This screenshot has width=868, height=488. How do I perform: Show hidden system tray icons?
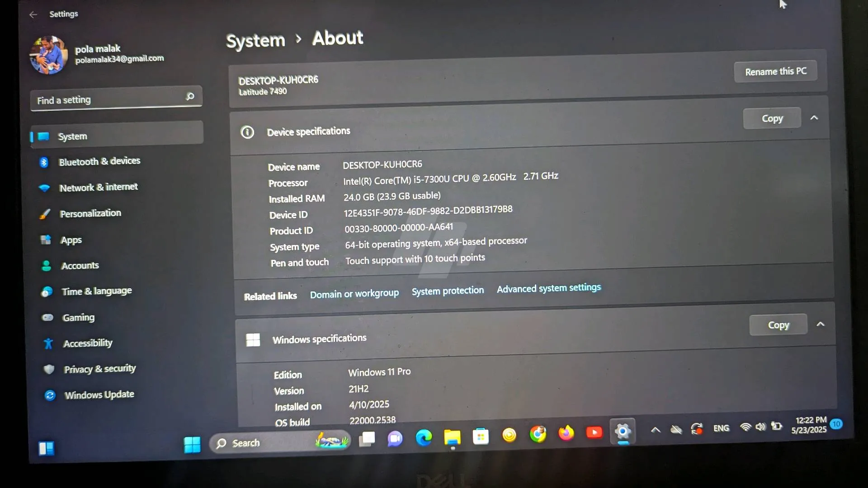(656, 430)
